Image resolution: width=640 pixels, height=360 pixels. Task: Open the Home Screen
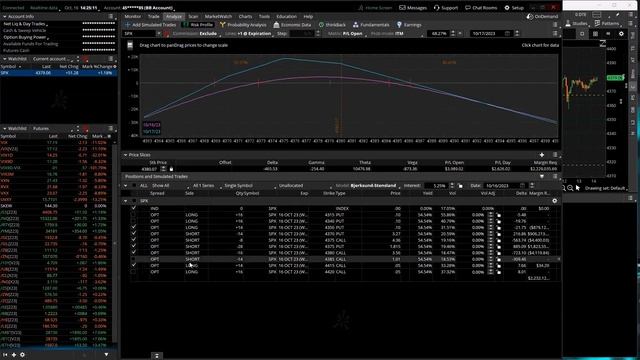point(375,8)
